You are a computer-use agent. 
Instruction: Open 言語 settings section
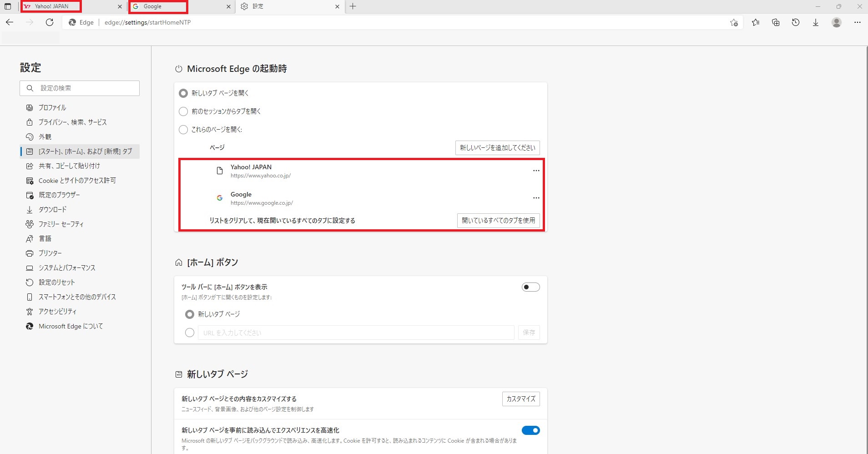point(80,239)
